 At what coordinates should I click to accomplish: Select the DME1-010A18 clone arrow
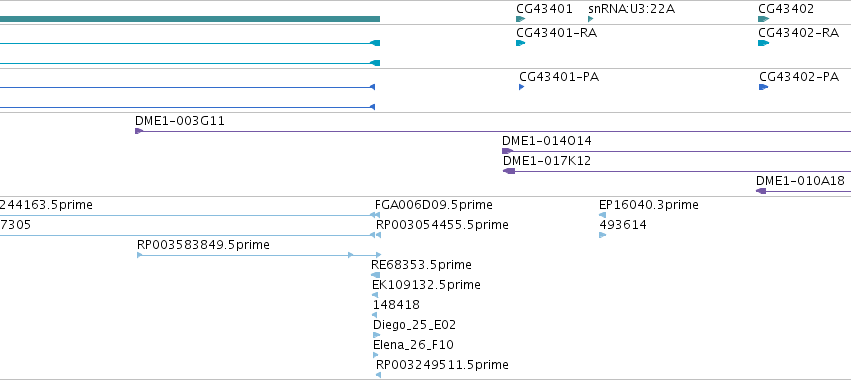tap(761, 191)
